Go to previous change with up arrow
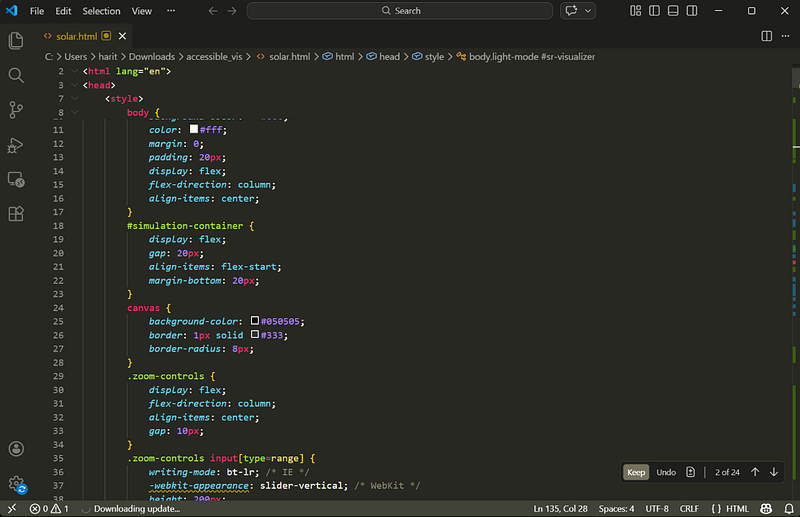The height and width of the screenshot is (517, 800). (755, 472)
